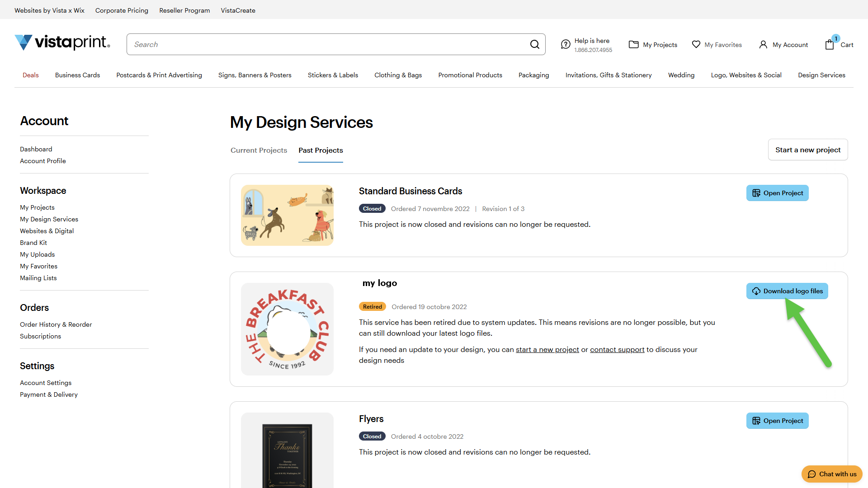
Task: Click the Standard Business Cards thumbnail
Action: [x=287, y=215]
